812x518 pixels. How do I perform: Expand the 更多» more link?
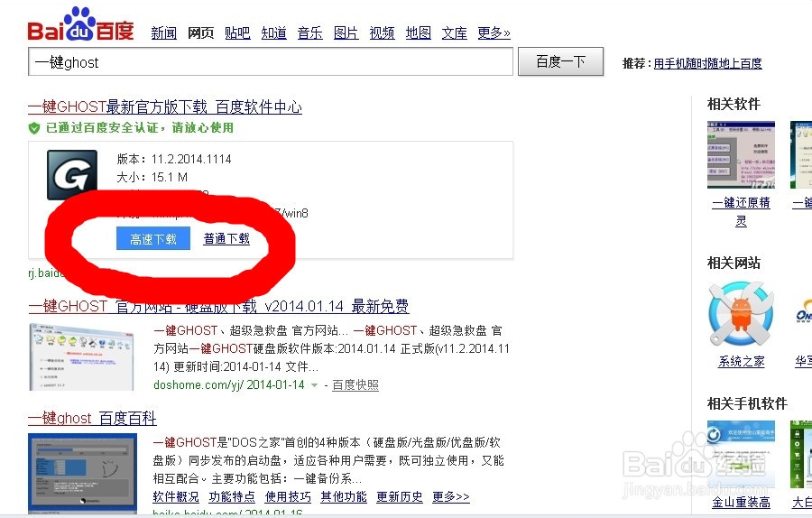click(x=494, y=33)
